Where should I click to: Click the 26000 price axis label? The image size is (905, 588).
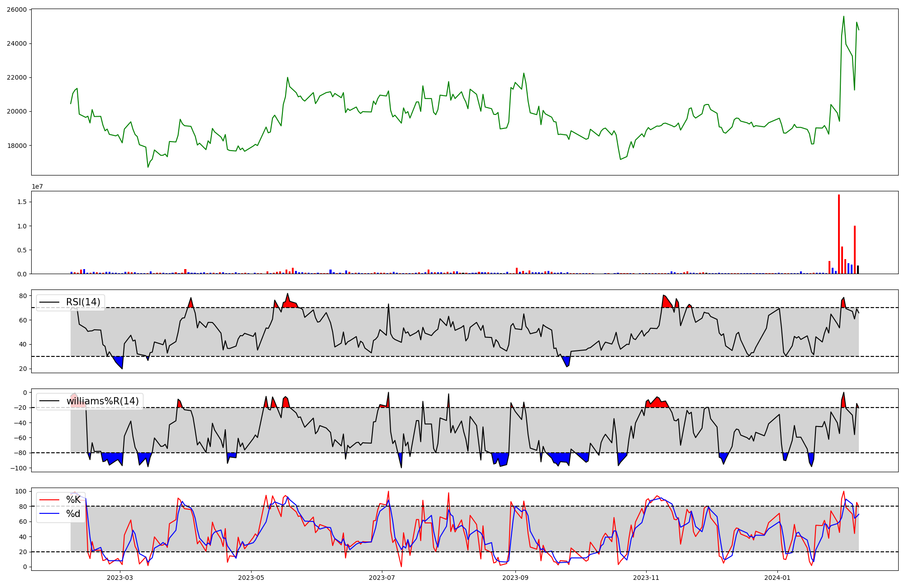point(17,9)
